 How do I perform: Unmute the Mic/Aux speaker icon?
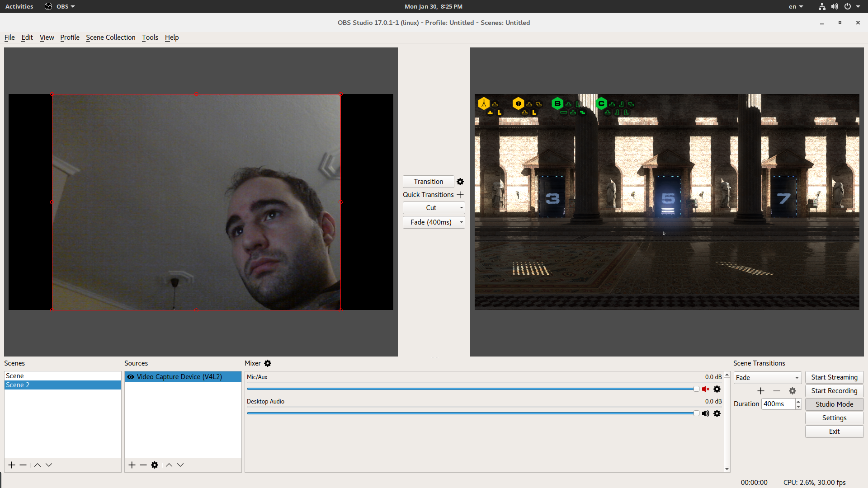(706, 389)
